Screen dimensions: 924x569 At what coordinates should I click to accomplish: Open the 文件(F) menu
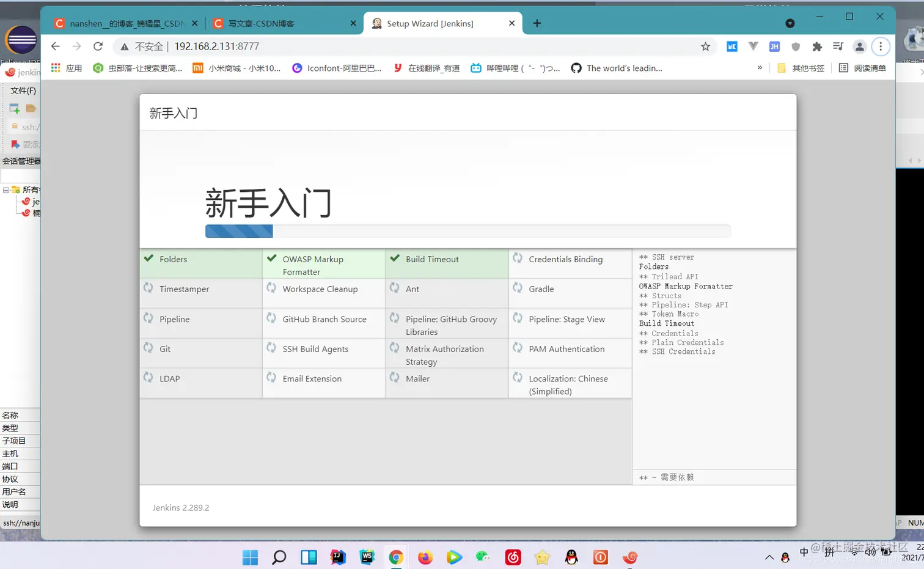click(x=24, y=90)
